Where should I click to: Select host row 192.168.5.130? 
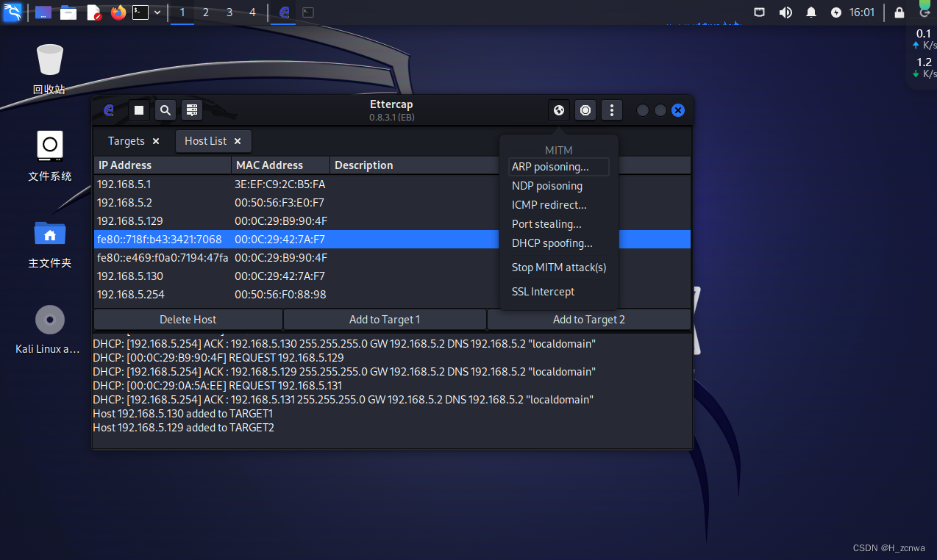point(130,276)
